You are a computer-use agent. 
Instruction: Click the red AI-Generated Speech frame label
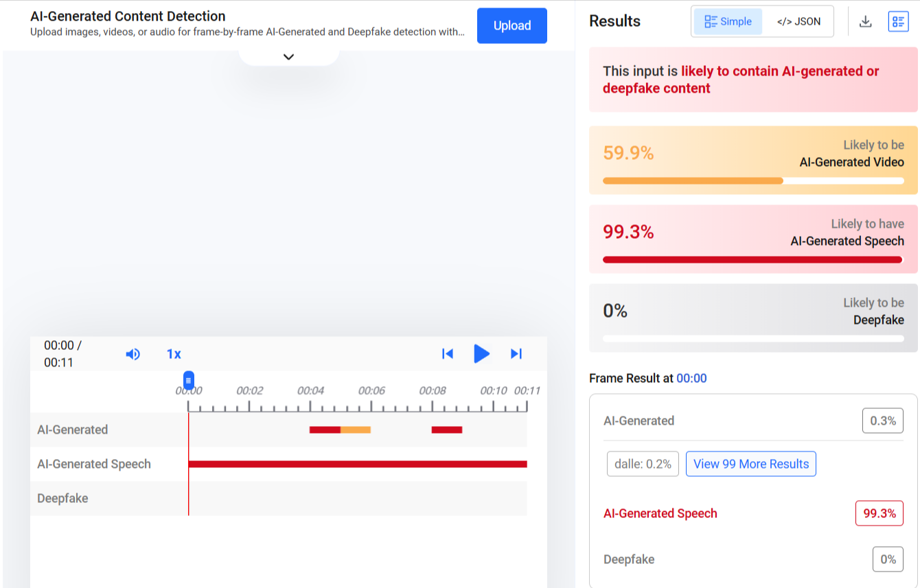coord(660,513)
